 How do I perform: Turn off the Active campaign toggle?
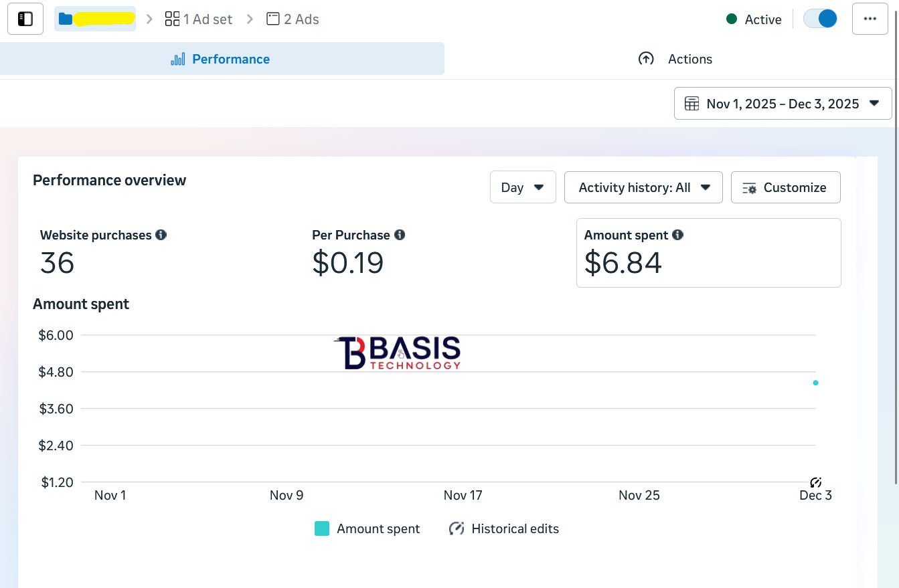point(821,19)
